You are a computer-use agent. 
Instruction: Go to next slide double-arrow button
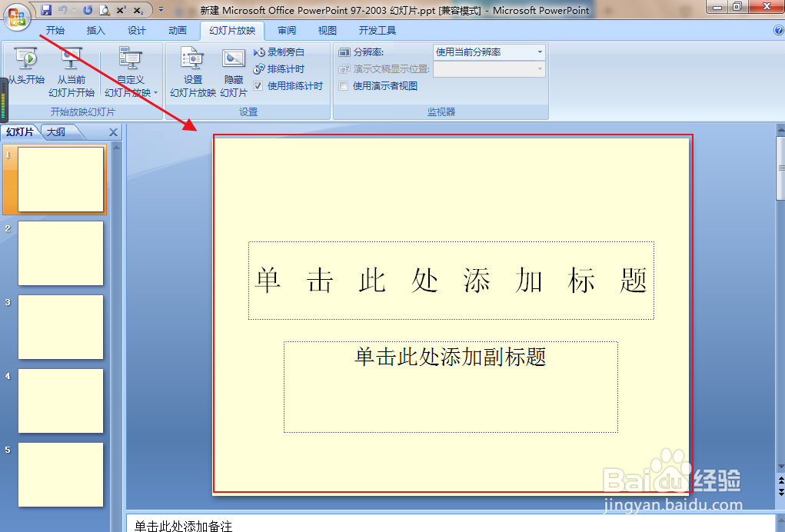[781, 491]
